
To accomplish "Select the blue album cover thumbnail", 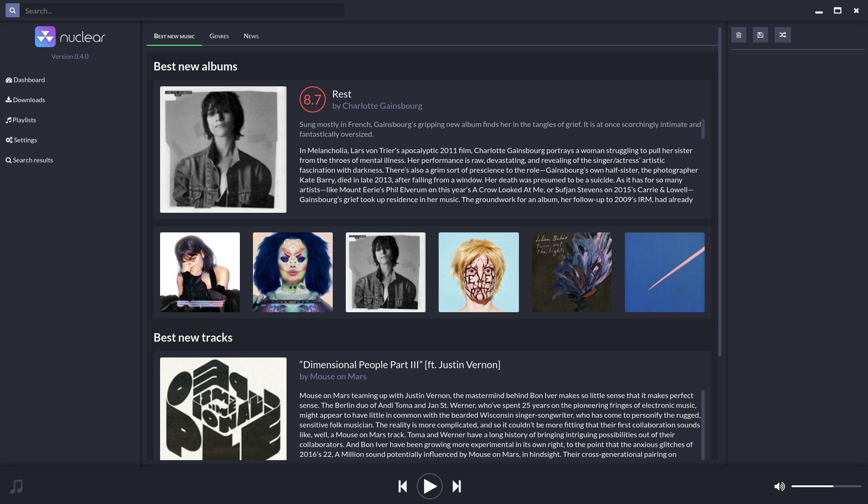I will pos(665,272).
